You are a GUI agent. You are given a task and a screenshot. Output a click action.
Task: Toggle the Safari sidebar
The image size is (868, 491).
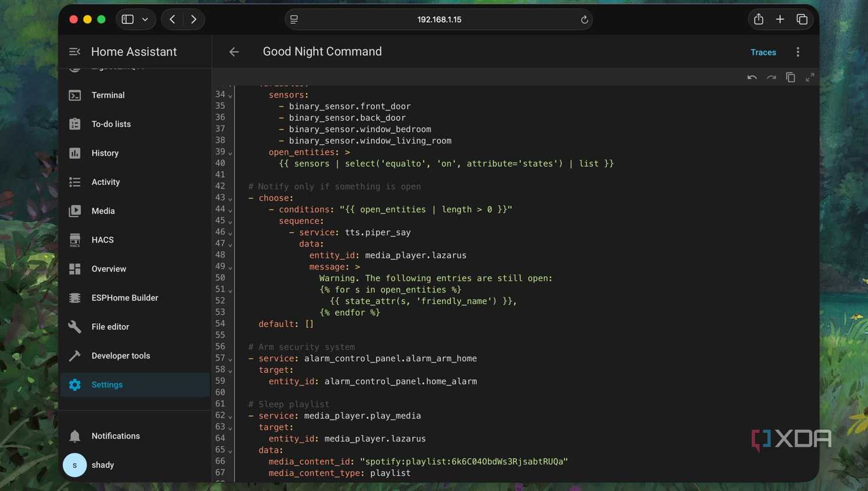[x=127, y=19]
